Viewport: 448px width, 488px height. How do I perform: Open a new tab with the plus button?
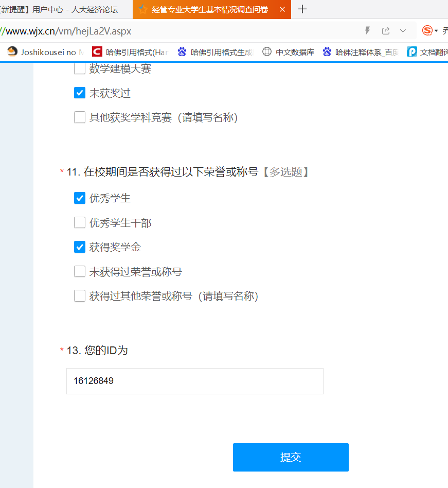click(302, 9)
